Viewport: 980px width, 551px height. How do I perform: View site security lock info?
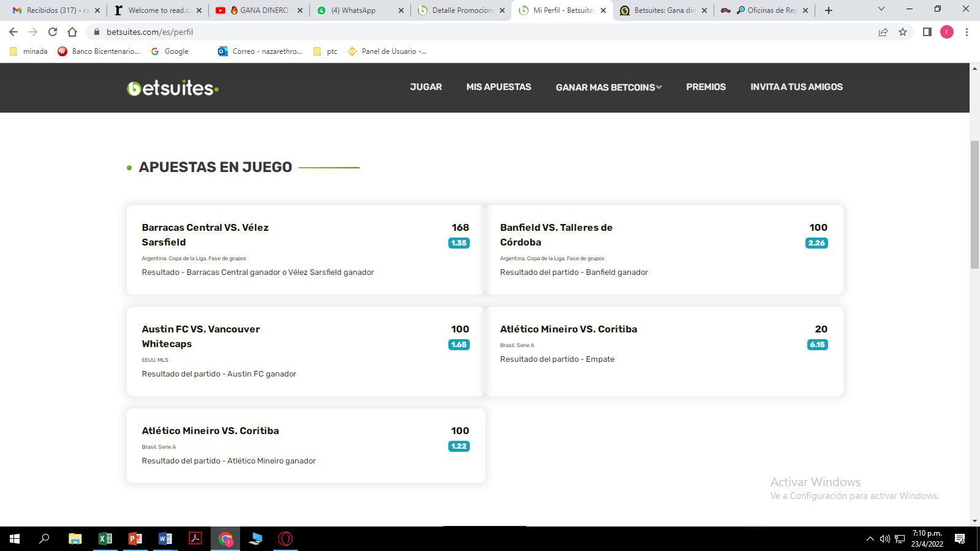click(x=96, y=32)
